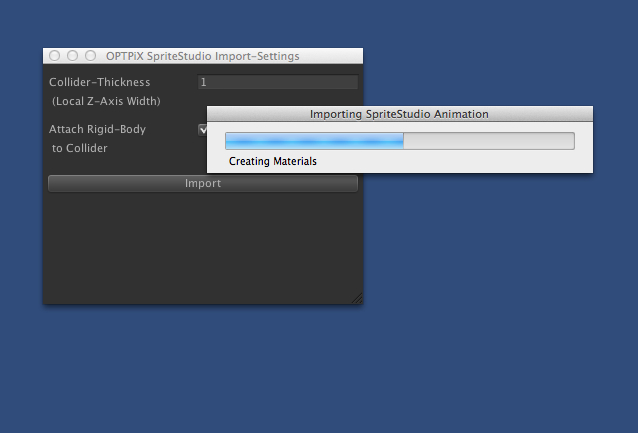Click the (Local Z-Axis Width) text

tap(106, 101)
